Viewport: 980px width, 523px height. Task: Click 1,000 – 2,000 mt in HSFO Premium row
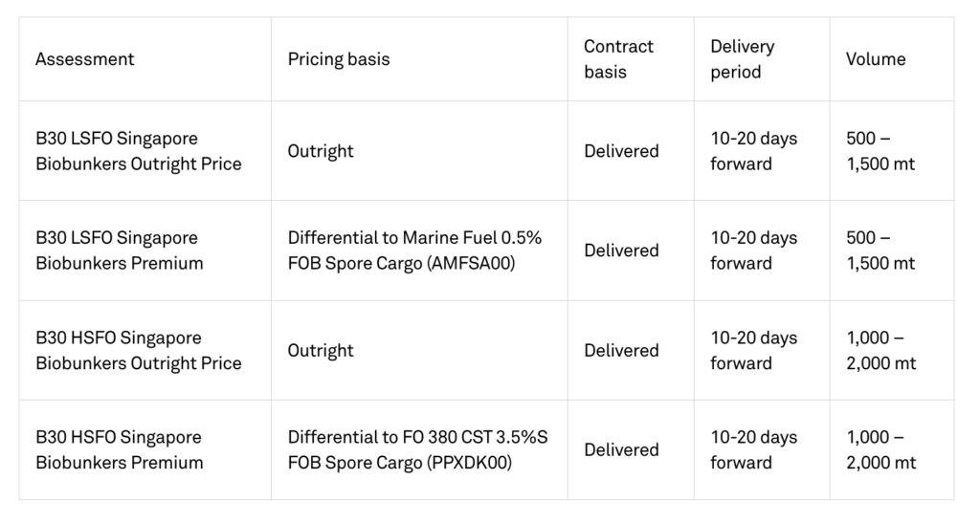coord(880,449)
